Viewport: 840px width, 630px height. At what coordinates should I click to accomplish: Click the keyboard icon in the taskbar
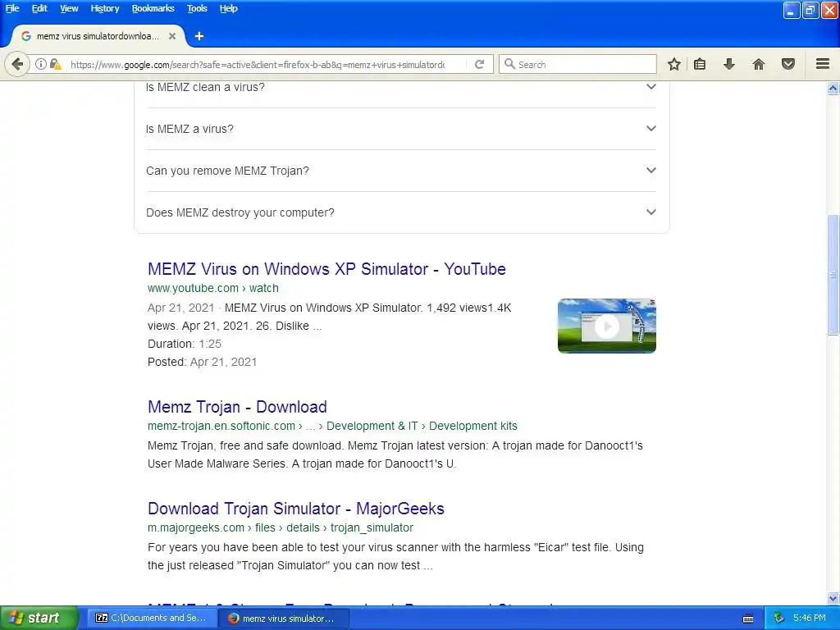click(x=748, y=619)
